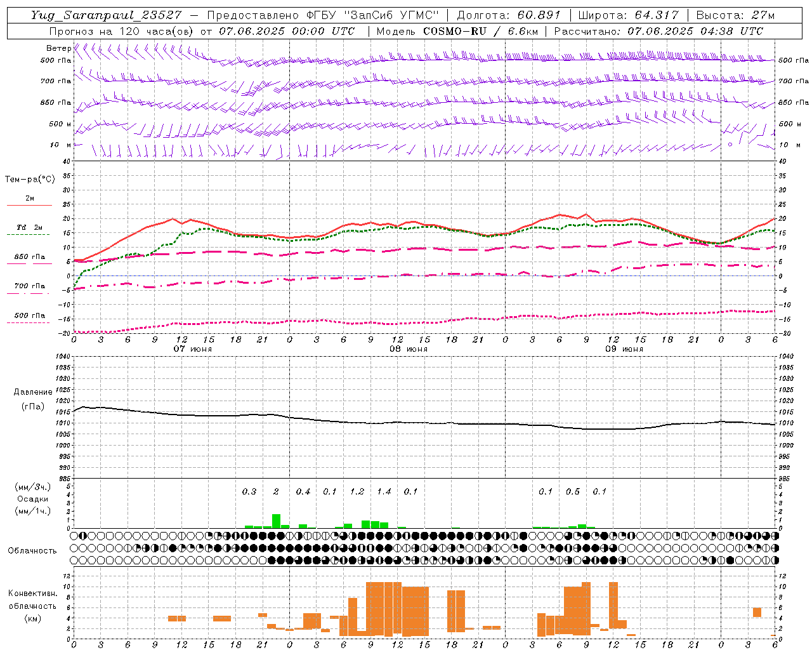Click the 1.4 precipitation total value
Image resolution: width=812 pixels, height=650 pixels.
(384, 491)
